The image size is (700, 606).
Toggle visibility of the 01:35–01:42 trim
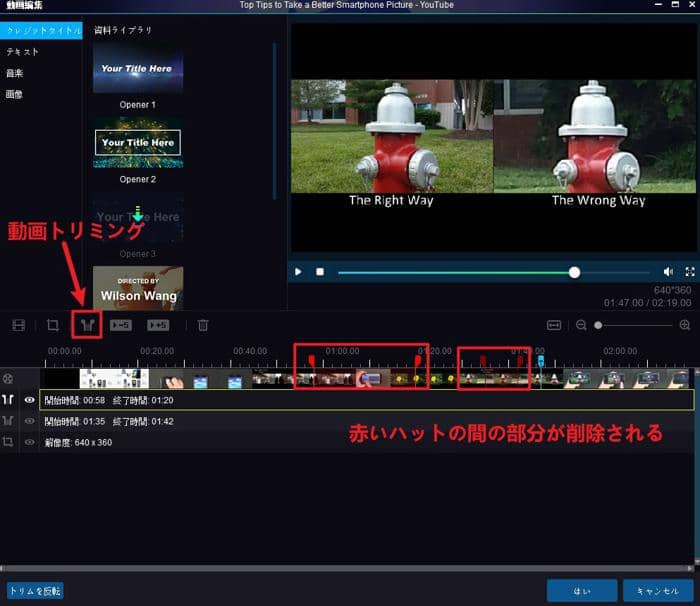(x=29, y=421)
